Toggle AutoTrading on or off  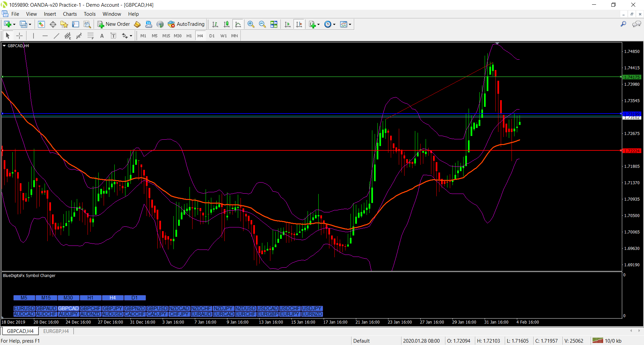(x=186, y=24)
